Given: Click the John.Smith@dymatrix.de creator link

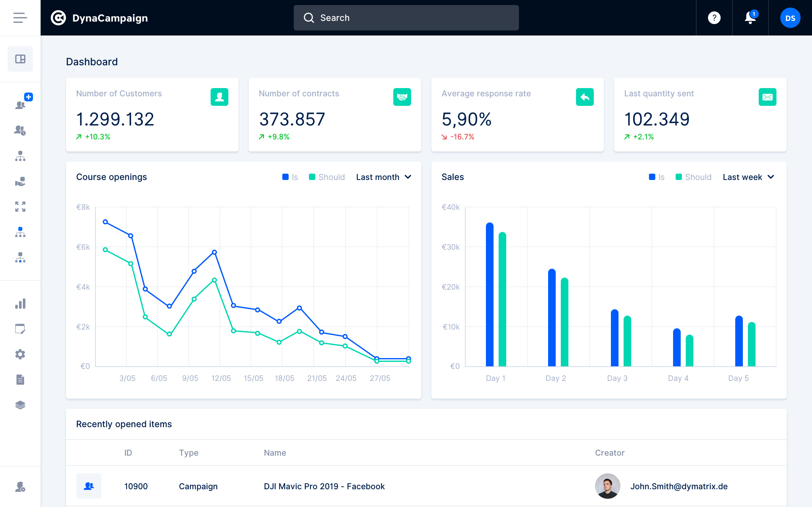Looking at the screenshot, I should (678, 486).
